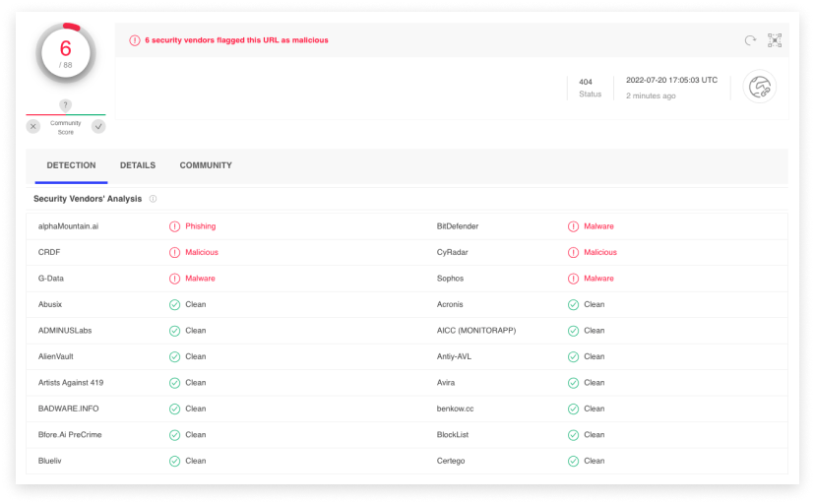
Task: Click the alphaMountain.ai Phishing warning icon
Action: point(174,226)
